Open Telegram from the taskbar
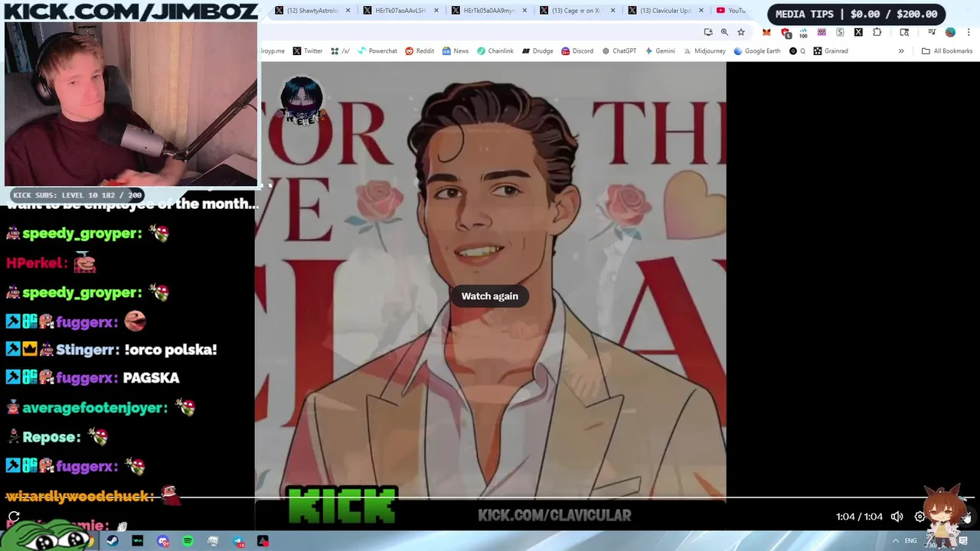This screenshot has height=551, width=980. 238,541
